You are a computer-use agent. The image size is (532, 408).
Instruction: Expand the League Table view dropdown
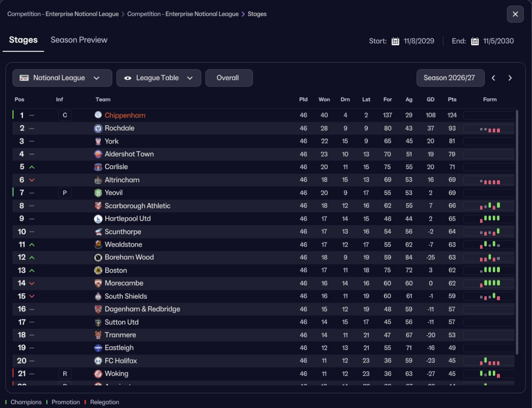tap(158, 78)
